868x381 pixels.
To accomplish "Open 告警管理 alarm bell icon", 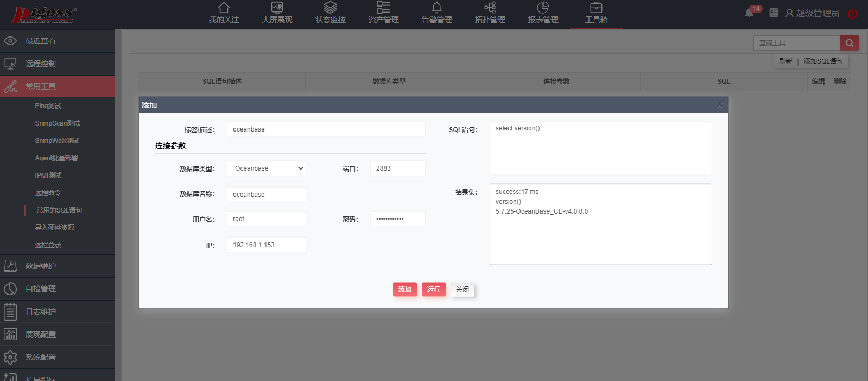I will (x=436, y=8).
